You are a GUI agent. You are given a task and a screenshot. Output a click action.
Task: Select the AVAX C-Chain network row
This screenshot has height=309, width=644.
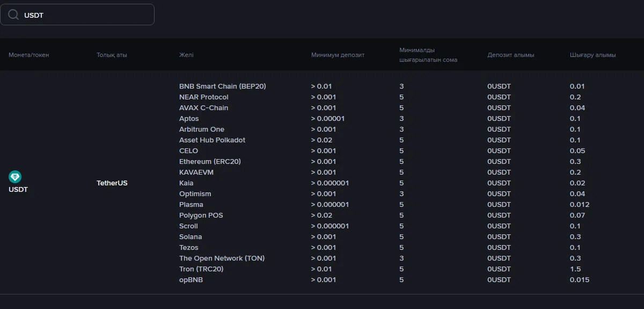tap(203, 107)
